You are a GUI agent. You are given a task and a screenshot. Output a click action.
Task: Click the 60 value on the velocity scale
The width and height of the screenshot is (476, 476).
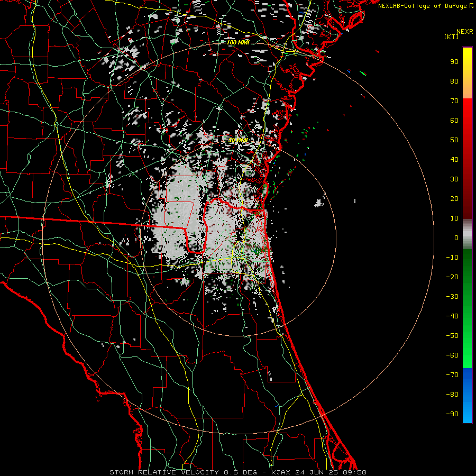(454, 121)
